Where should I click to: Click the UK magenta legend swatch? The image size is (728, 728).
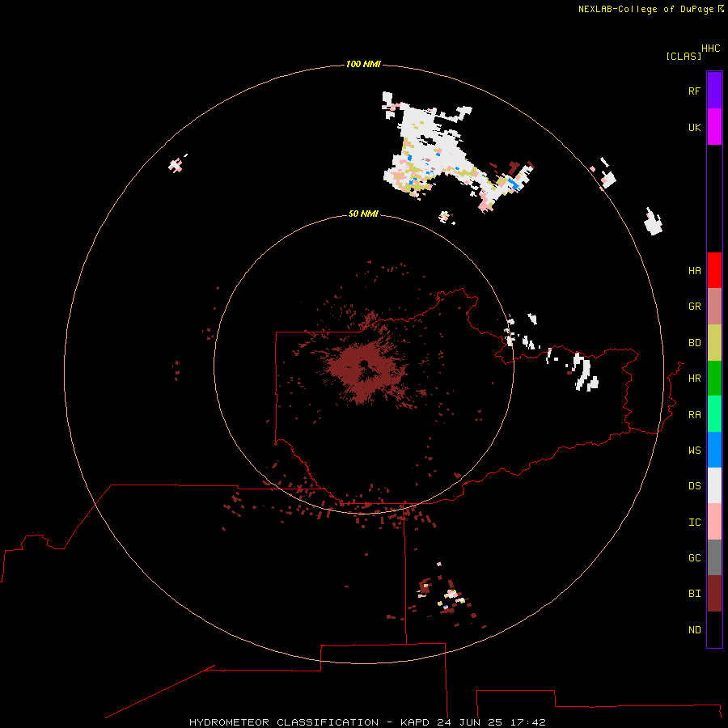714,127
